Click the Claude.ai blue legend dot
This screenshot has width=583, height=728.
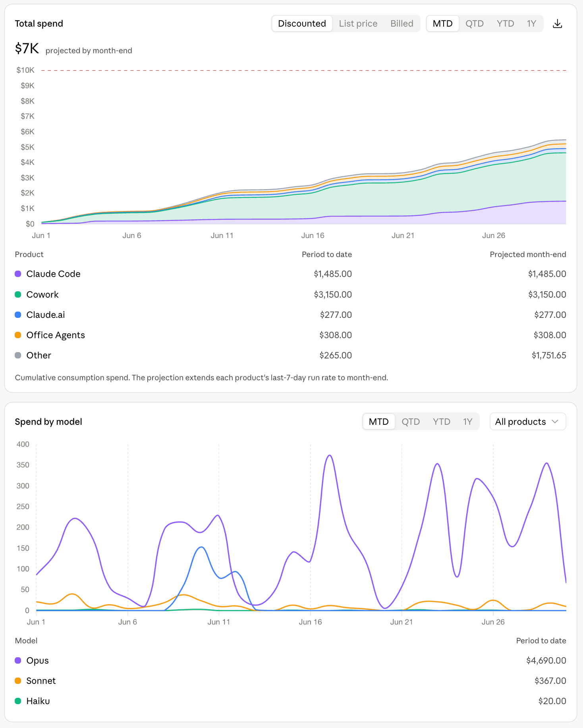pyautogui.click(x=18, y=315)
